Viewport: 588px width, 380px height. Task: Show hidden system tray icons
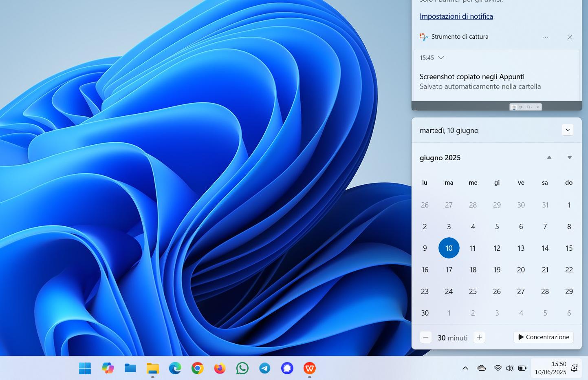[465, 368]
